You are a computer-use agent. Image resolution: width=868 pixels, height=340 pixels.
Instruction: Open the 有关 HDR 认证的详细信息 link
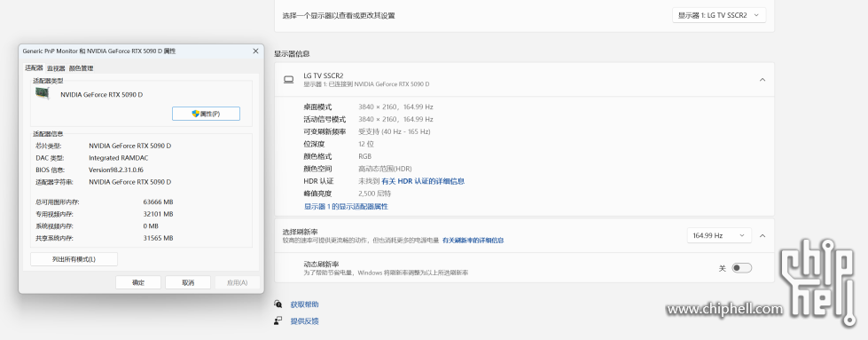[x=423, y=181]
